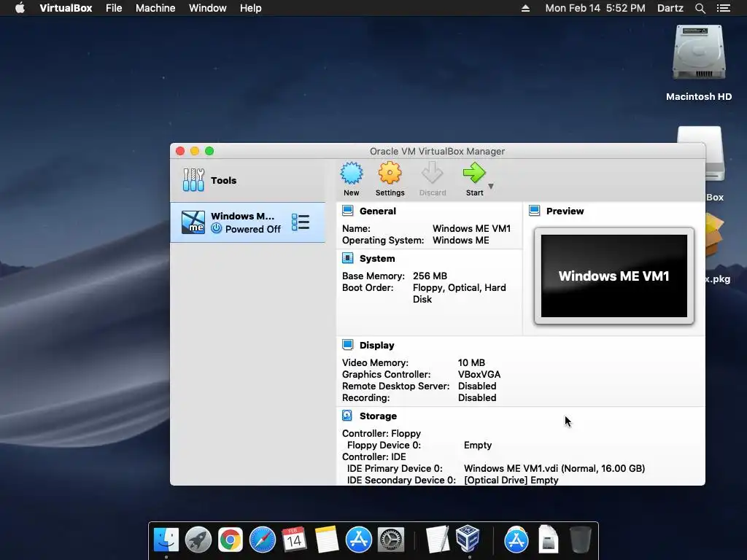Image resolution: width=747 pixels, height=560 pixels.
Task: Click the Powered Off status text
Action: point(253,229)
